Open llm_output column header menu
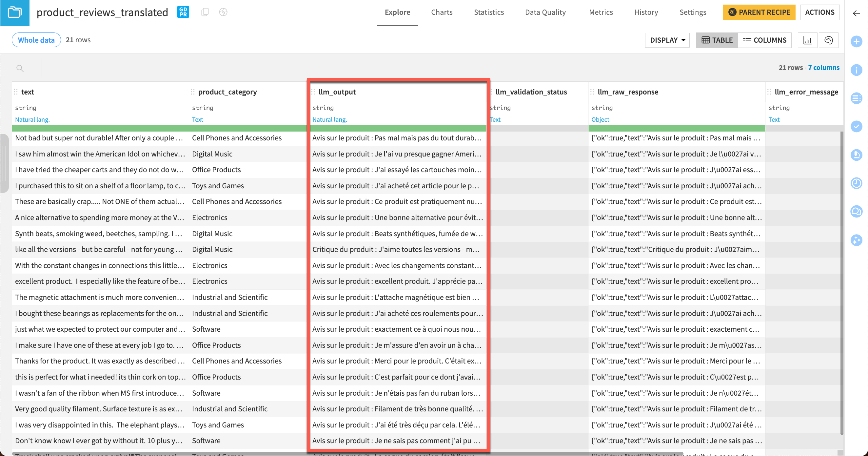Image resolution: width=868 pixels, height=456 pixels. click(x=337, y=92)
